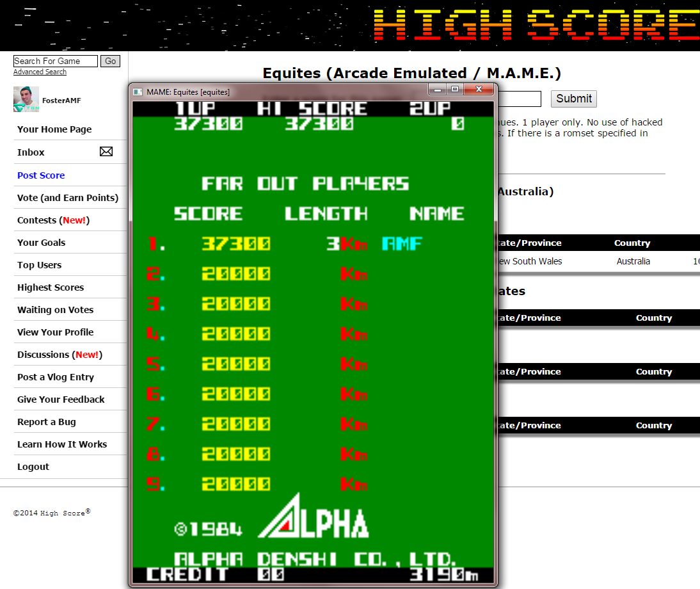Open the Advanced Search link
The image size is (700, 589).
tap(40, 72)
